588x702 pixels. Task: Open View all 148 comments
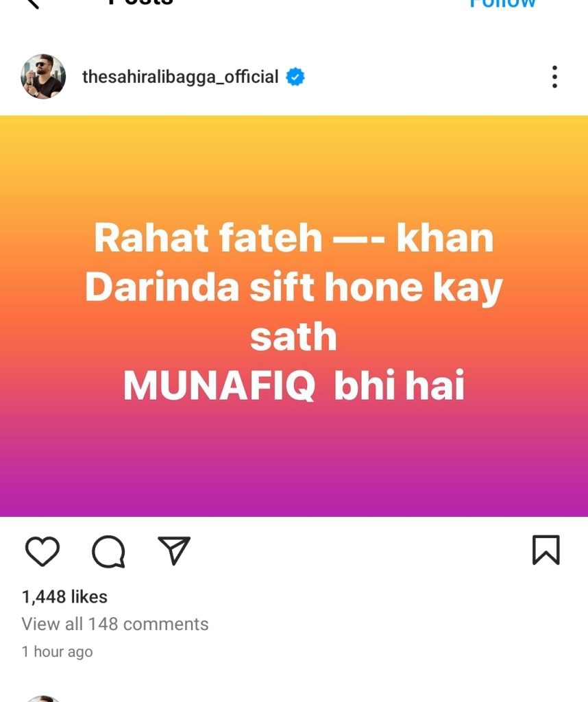(x=115, y=624)
